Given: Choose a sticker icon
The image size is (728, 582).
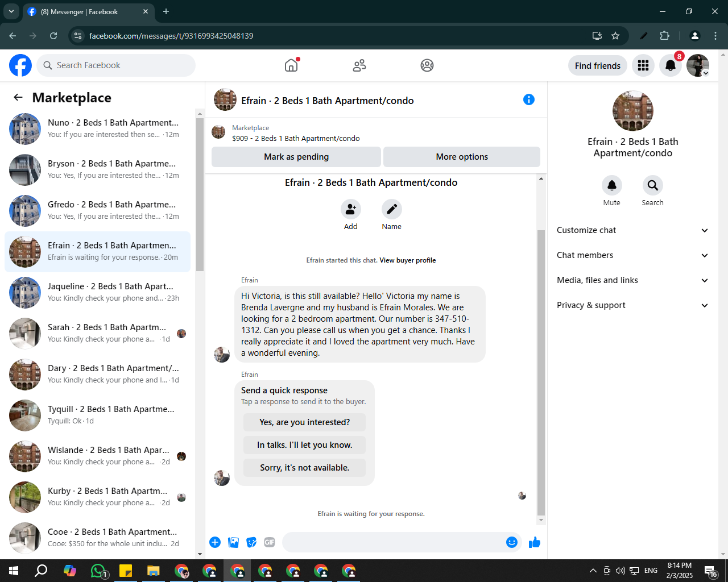Looking at the screenshot, I should click(251, 542).
